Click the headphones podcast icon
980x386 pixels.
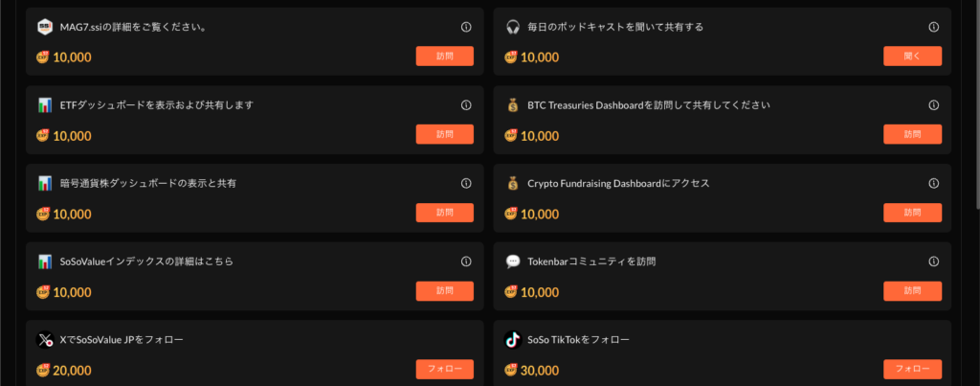pyautogui.click(x=512, y=27)
